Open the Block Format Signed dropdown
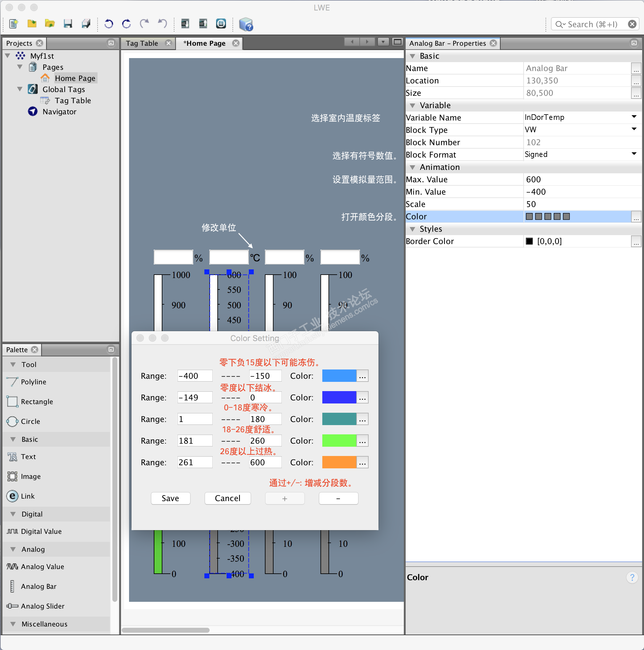Viewport: 644px width, 650px height. (x=634, y=154)
